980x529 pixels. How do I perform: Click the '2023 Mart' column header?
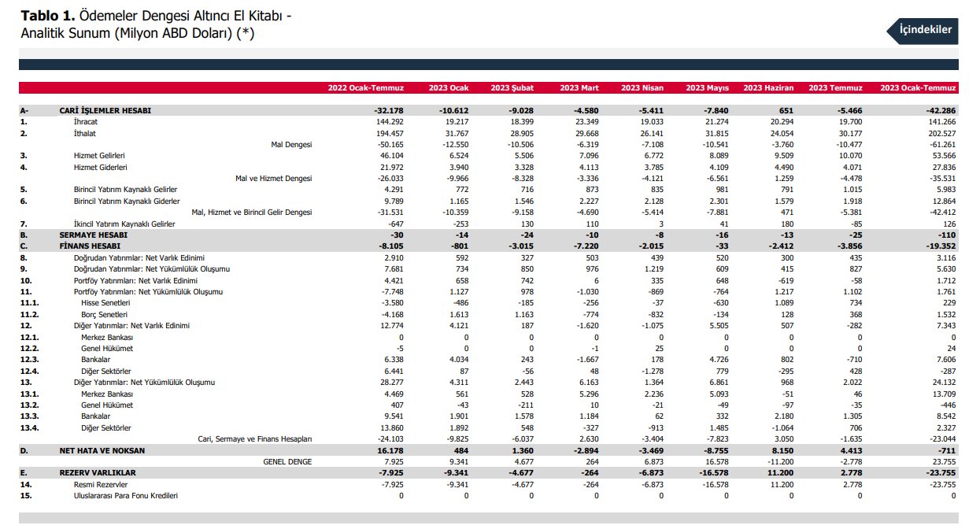click(x=579, y=88)
